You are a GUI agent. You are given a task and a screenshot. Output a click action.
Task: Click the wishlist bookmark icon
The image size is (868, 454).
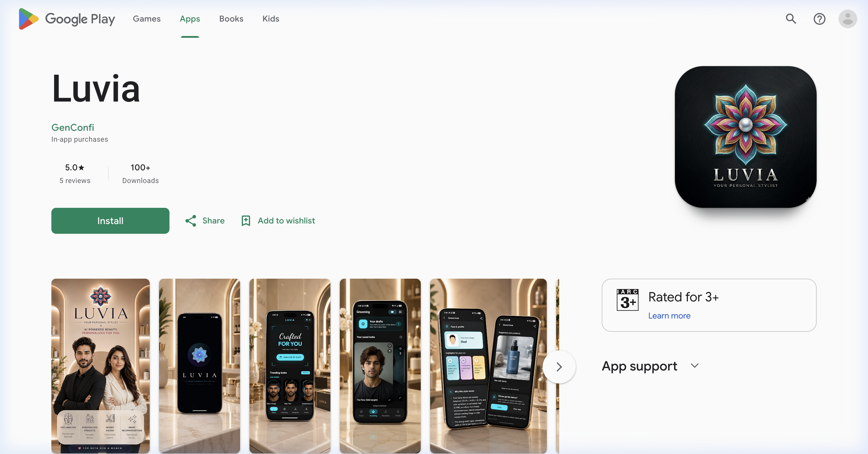point(246,221)
